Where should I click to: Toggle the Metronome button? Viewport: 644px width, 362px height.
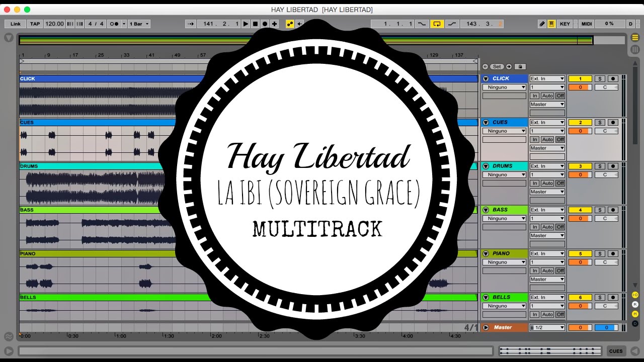point(115,24)
